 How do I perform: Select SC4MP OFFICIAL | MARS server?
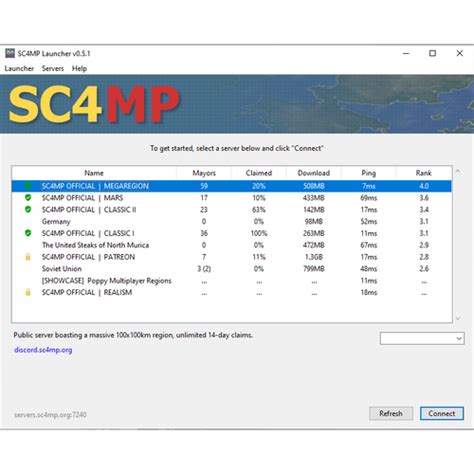pos(232,198)
